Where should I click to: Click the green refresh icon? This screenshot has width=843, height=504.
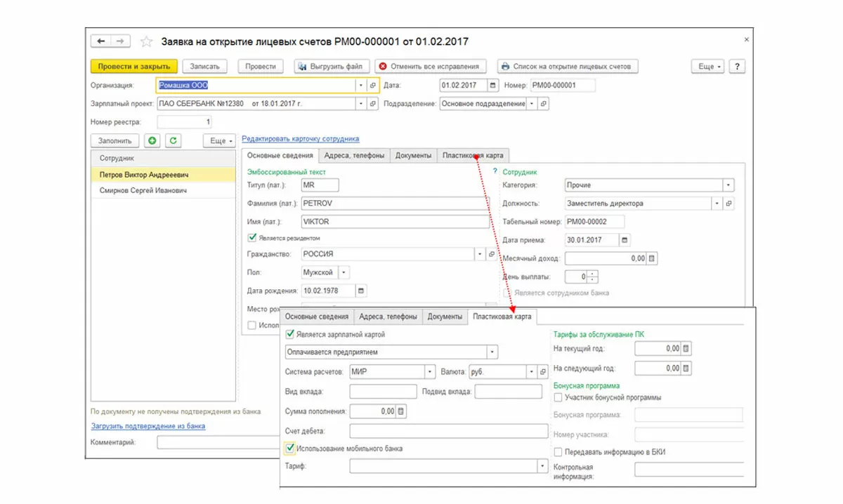pyautogui.click(x=173, y=140)
